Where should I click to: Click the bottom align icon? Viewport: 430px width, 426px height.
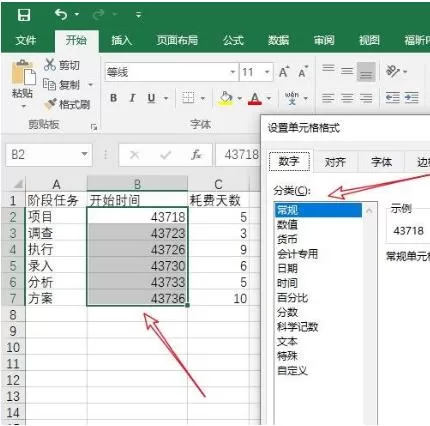tap(366, 72)
